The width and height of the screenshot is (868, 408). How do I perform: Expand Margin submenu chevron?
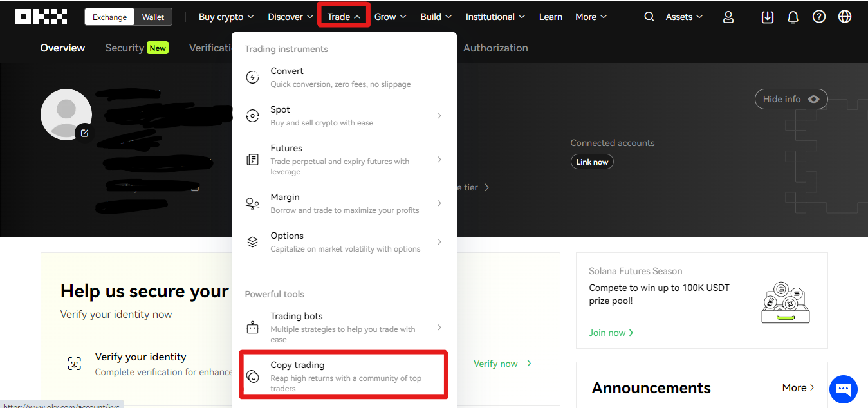[x=439, y=203]
